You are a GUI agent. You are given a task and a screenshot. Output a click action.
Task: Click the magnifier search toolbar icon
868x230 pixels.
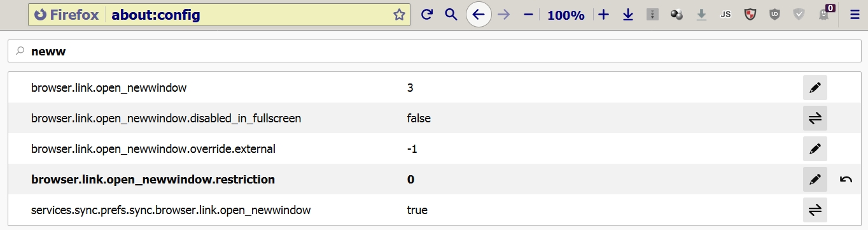click(x=451, y=15)
